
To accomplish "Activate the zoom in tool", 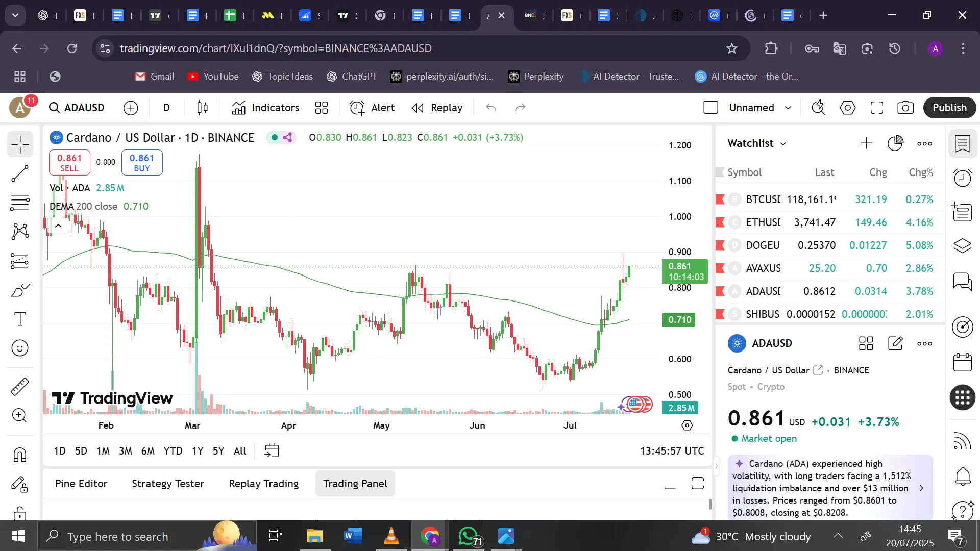I will (20, 416).
